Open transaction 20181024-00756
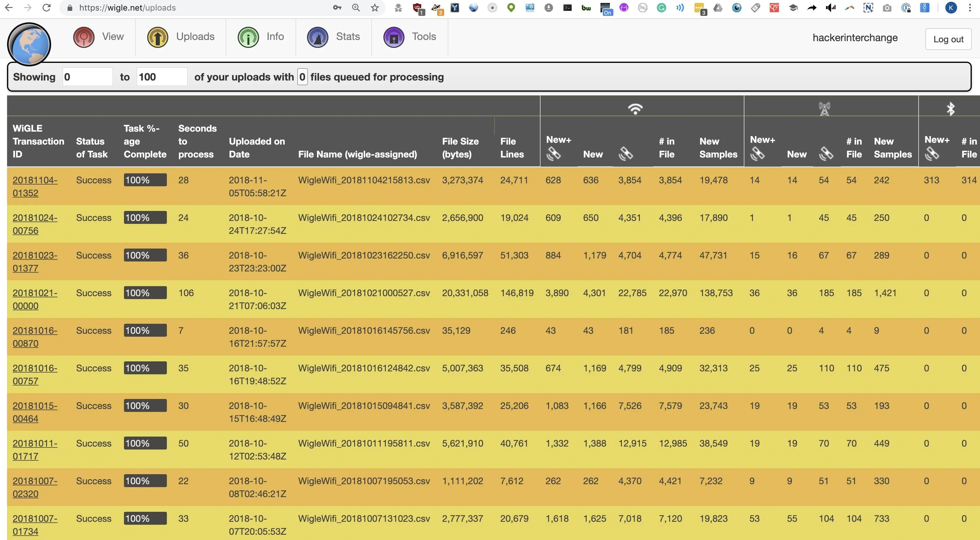The image size is (980, 540). pos(35,224)
